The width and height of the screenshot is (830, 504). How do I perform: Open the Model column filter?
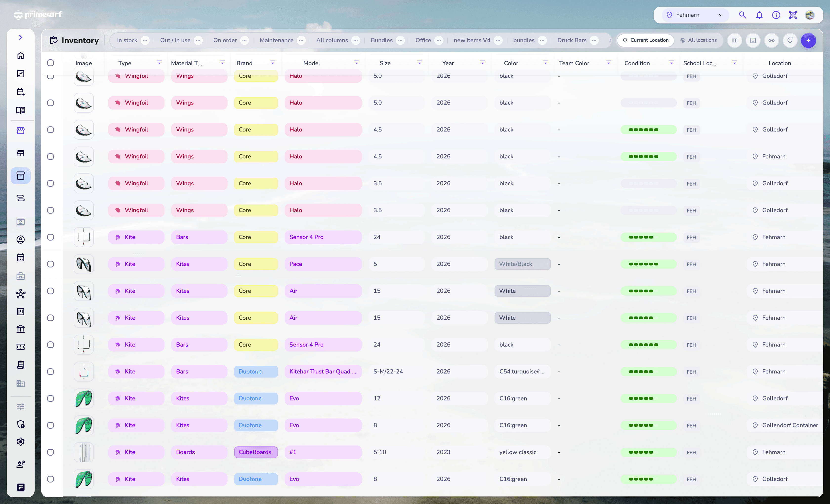[x=357, y=62]
